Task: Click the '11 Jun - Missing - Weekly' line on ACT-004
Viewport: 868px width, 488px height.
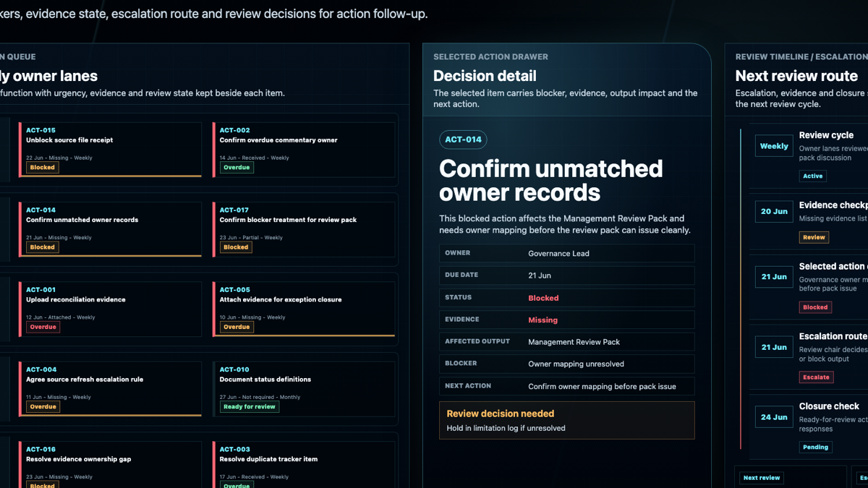Action: pyautogui.click(x=59, y=397)
